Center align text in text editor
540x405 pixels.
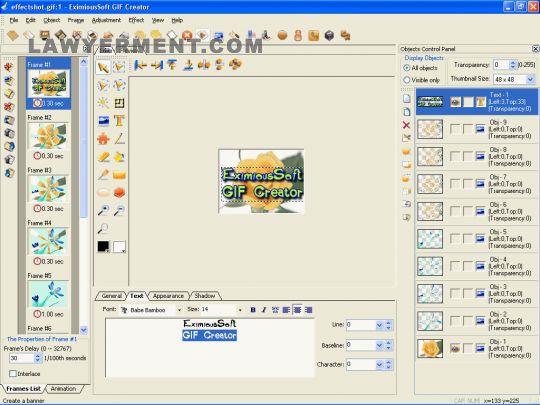coord(297,310)
